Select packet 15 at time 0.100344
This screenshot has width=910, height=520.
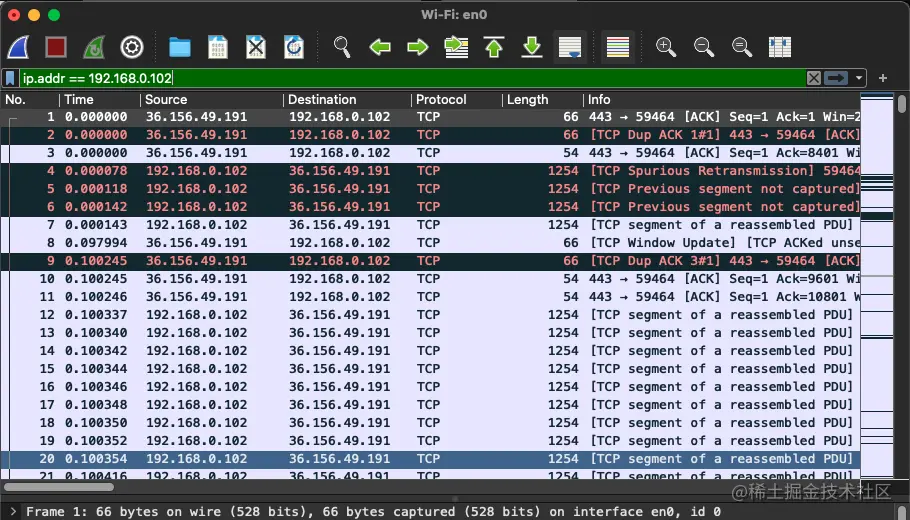(430, 369)
